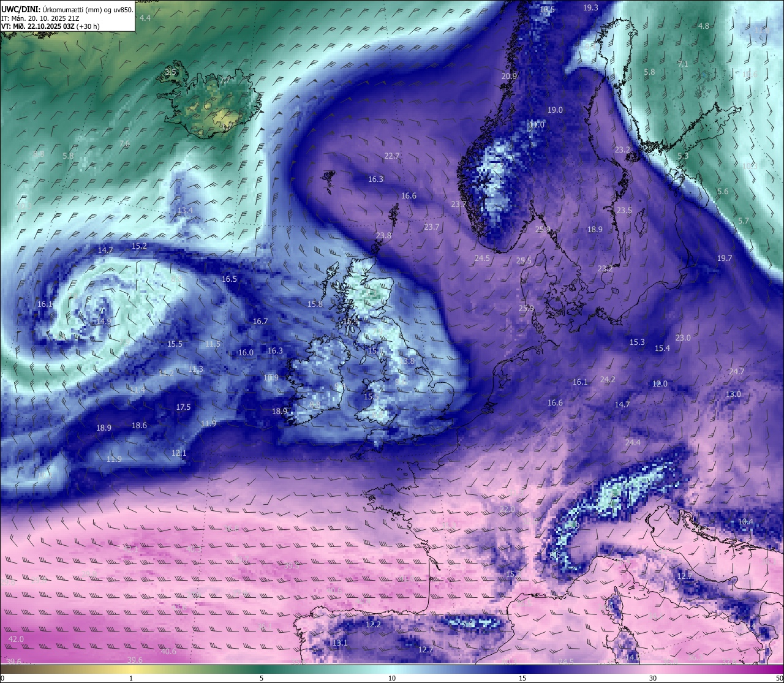Click the '25.5' value on the map
Viewport: 784px width, 683px height.
pyautogui.click(x=524, y=261)
